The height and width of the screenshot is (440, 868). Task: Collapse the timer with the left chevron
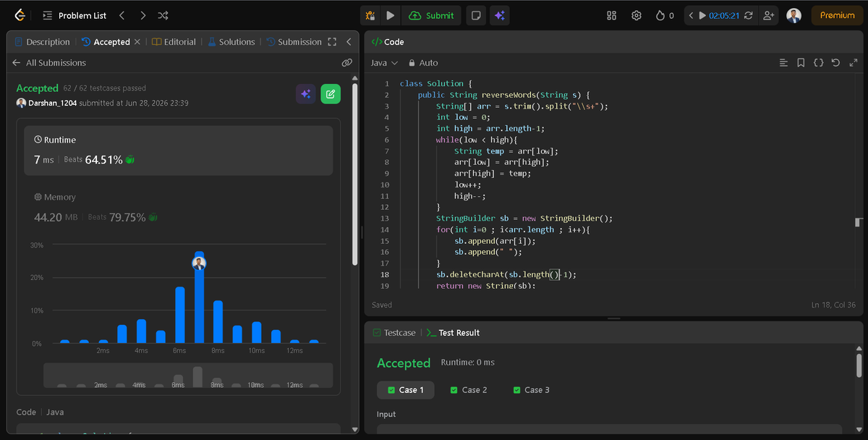pos(691,15)
